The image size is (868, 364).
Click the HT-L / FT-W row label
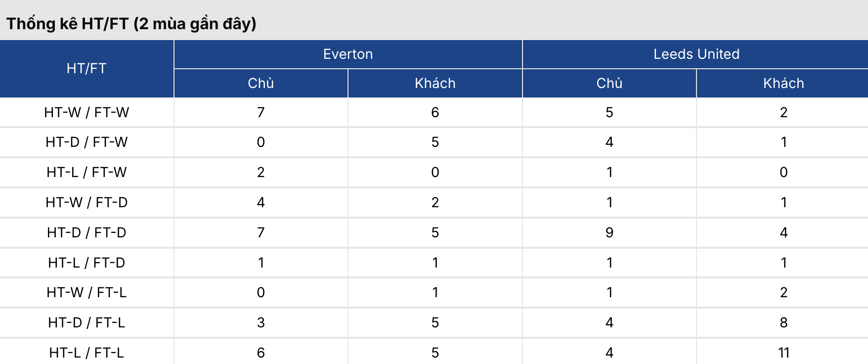[87, 172]
